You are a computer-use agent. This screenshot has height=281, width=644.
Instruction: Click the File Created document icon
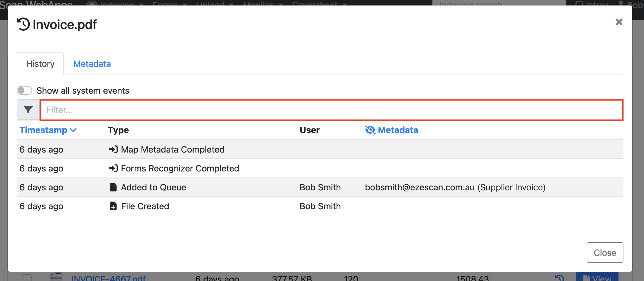(113, 206)
